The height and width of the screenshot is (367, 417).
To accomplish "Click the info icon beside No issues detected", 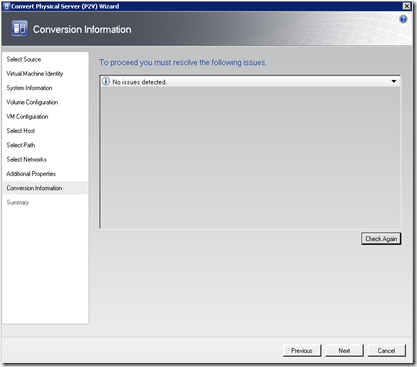I will click(x=106, y=81).
